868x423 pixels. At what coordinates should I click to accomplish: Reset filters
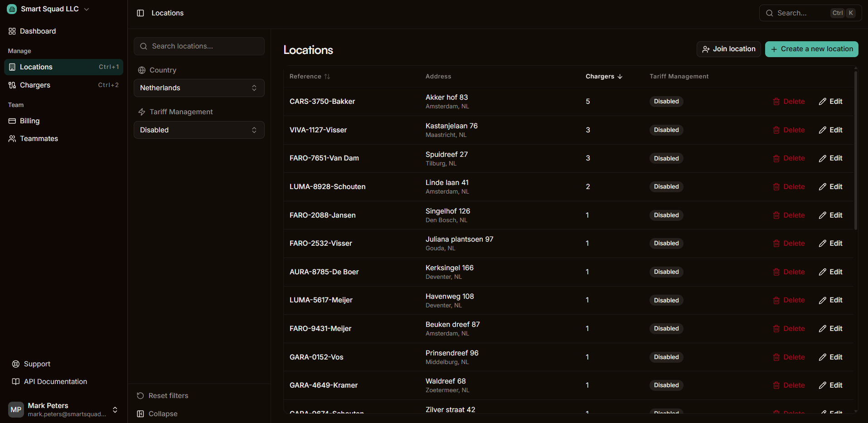162,396
